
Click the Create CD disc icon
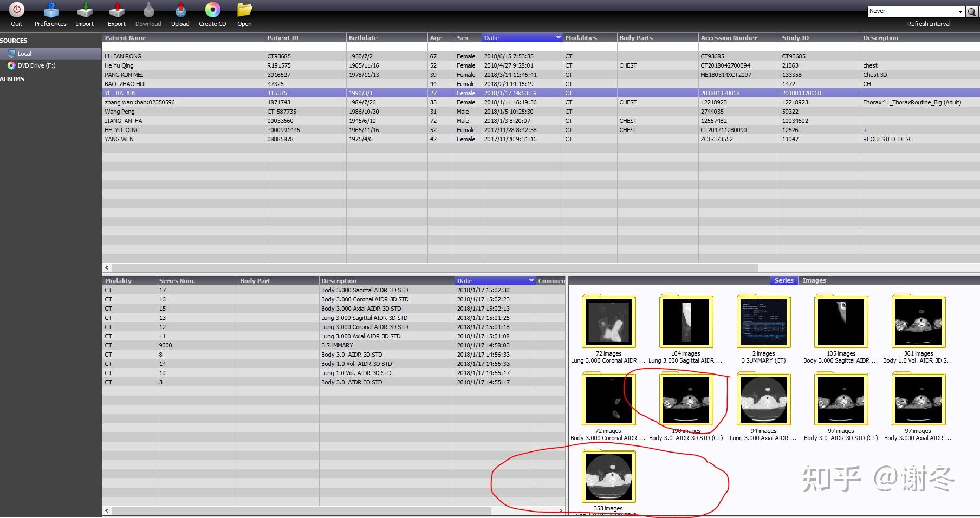click(x=212, y=10)
